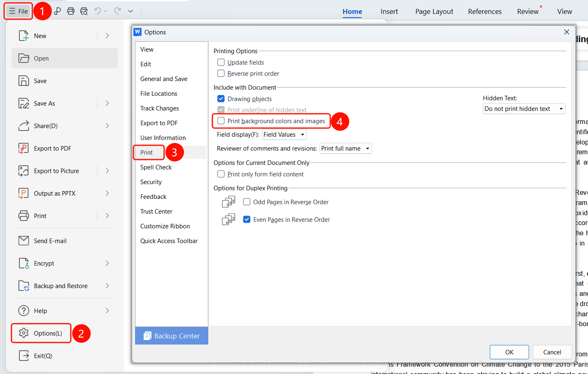
Task: Click the printer icon in the quick access toolbar
Action: click(x=71, y=11)
